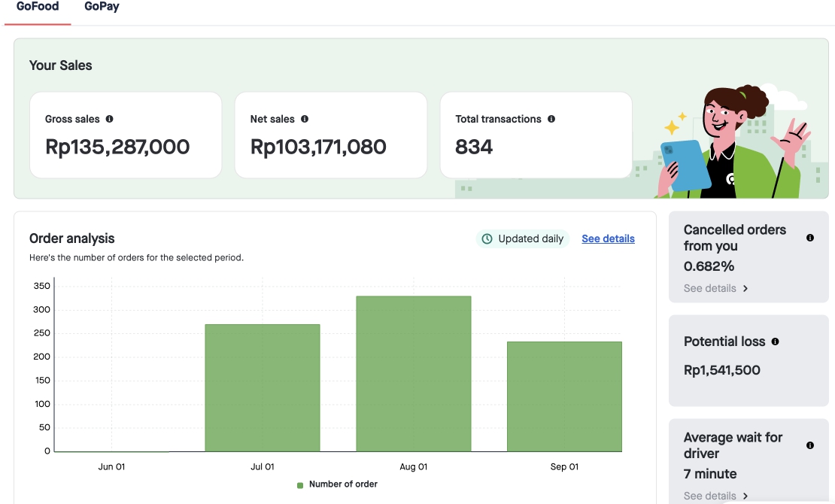This screenshot has height=504, width=835.
Task: Click the Updated daily badge text
Action: (x=530, y=238)
